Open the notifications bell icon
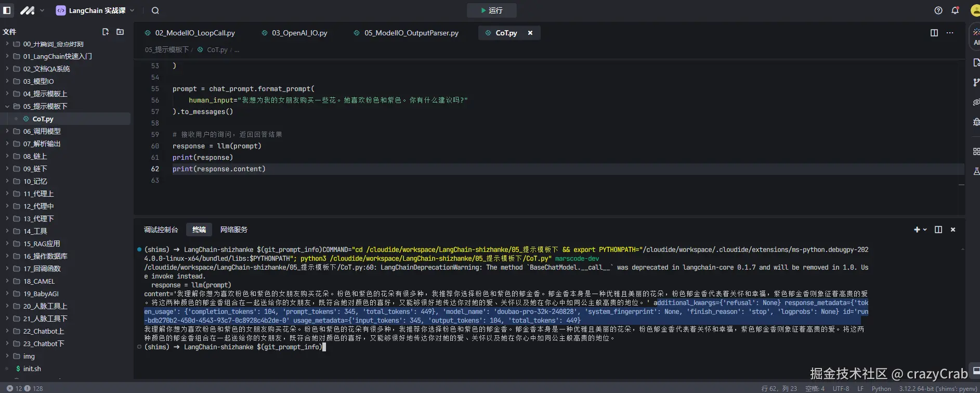This screenshot has height=393, width=980. tap(955, 10)
